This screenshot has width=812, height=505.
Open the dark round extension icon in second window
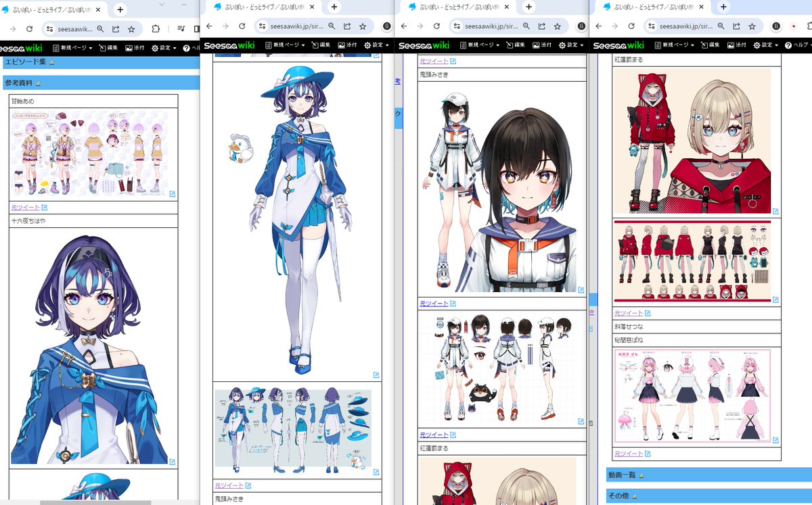tap(386, 26)
